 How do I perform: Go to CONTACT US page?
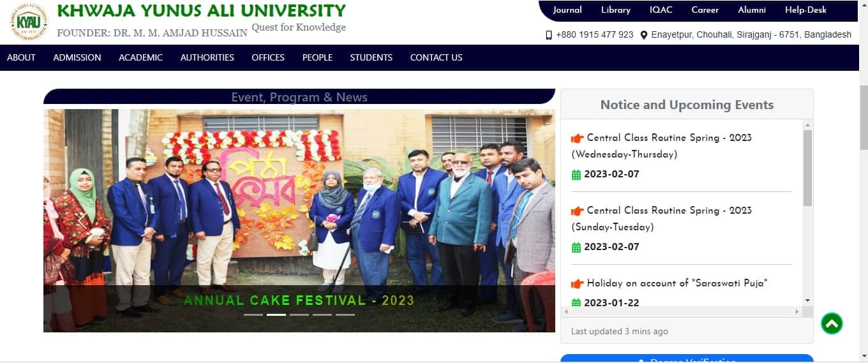[x=436, y=57]
